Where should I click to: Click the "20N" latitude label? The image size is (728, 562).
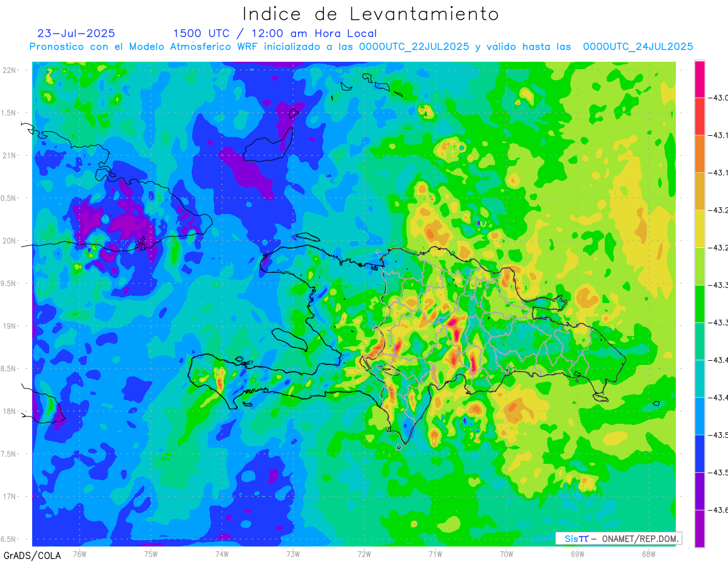click(10, 241)
